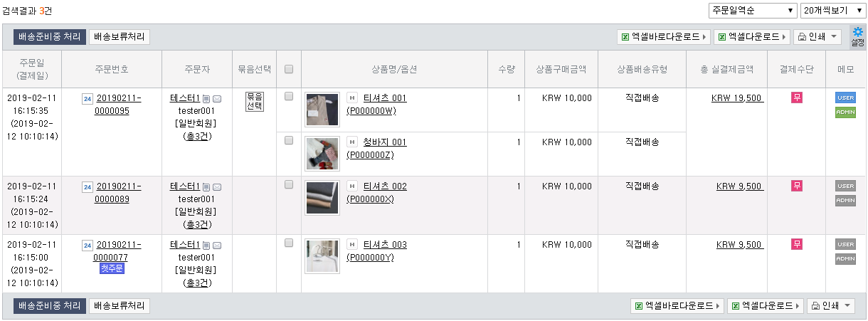The width and height of the screenshot is (868, 321).
Task: Click top 엑셀바로다운로드 button
Action: pyautogui.click(x=664, y=37)
